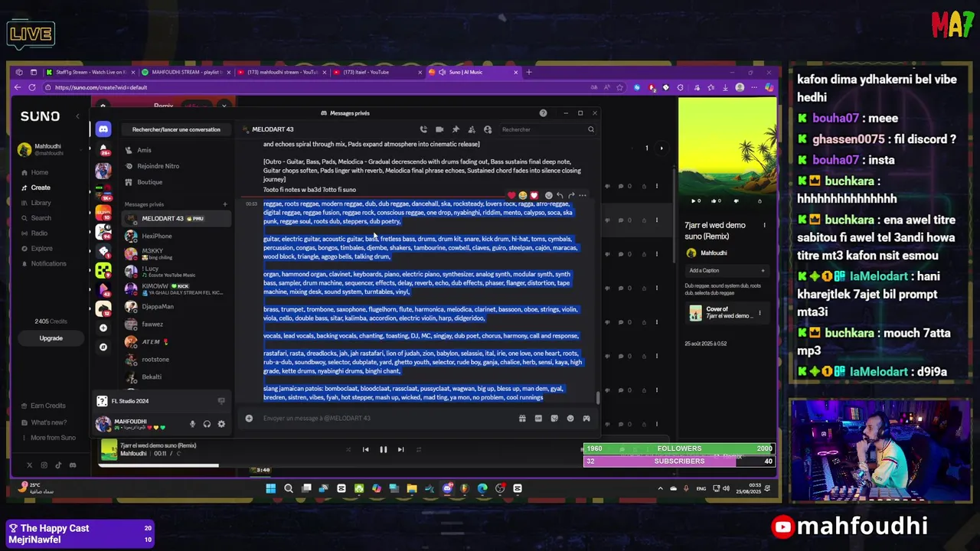Open HexiPhone conversation
The width and height of the screenshot is (980, 551).
[176, 236]
